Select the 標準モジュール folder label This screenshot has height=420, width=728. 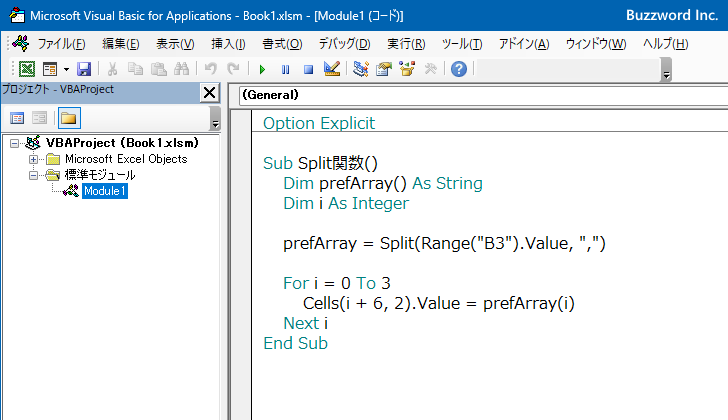pos(100,175)
